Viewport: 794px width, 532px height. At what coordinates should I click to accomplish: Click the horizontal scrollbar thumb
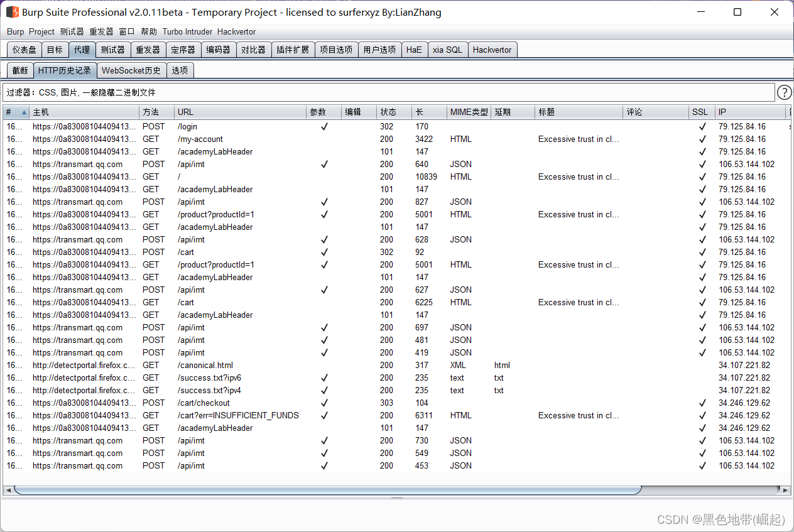coord(327,489)
